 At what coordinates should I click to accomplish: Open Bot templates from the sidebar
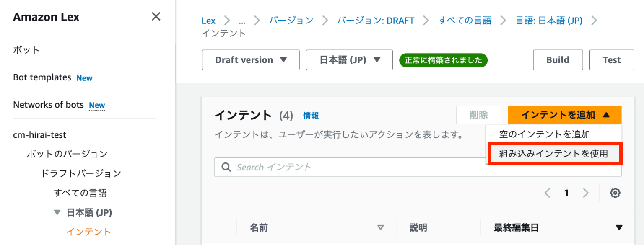(42, 77)
